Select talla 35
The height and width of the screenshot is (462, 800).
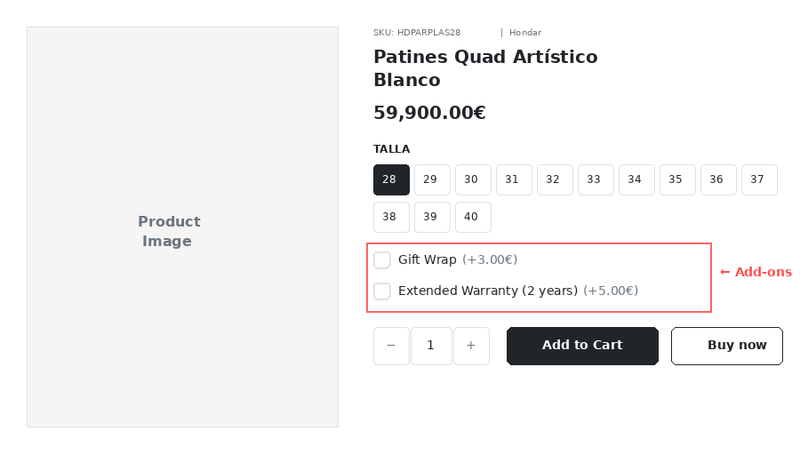tap(677, 180)
